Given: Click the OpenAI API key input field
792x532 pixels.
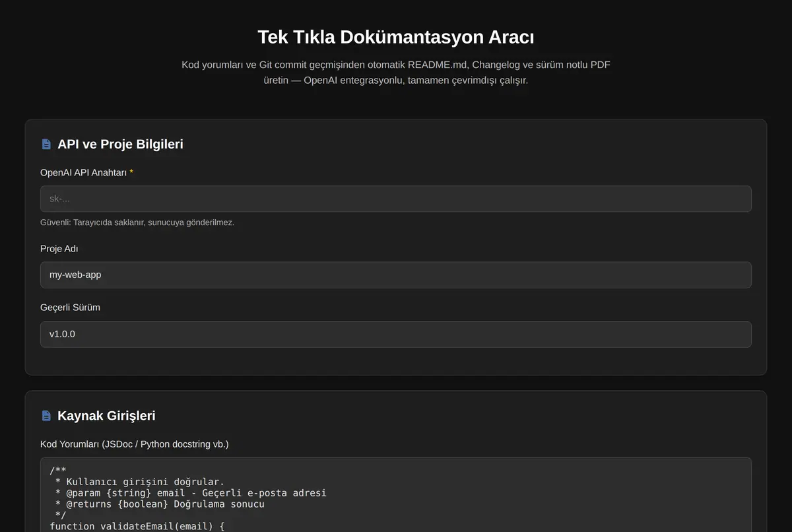Looking at the screenshot, I should coord(395,199).
